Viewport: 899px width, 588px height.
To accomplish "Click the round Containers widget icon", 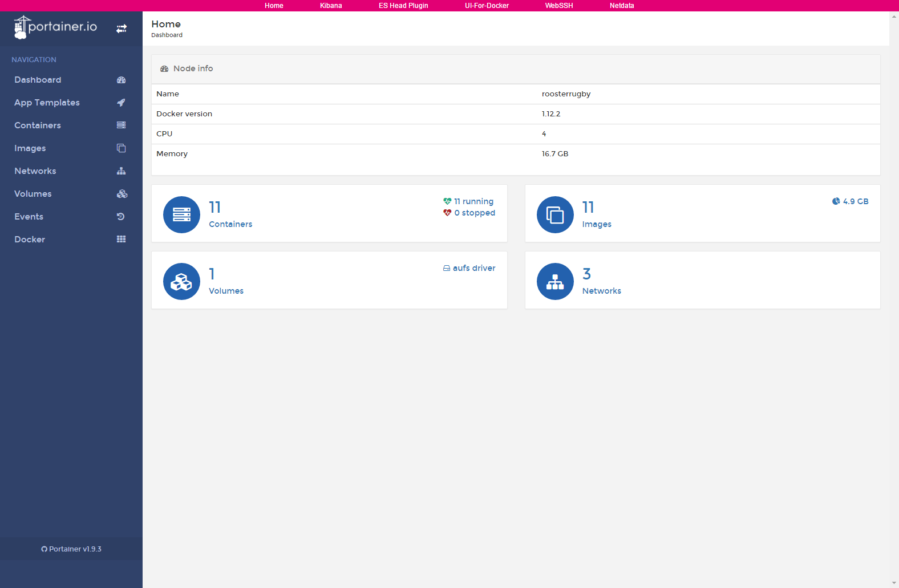I will 181,214.
